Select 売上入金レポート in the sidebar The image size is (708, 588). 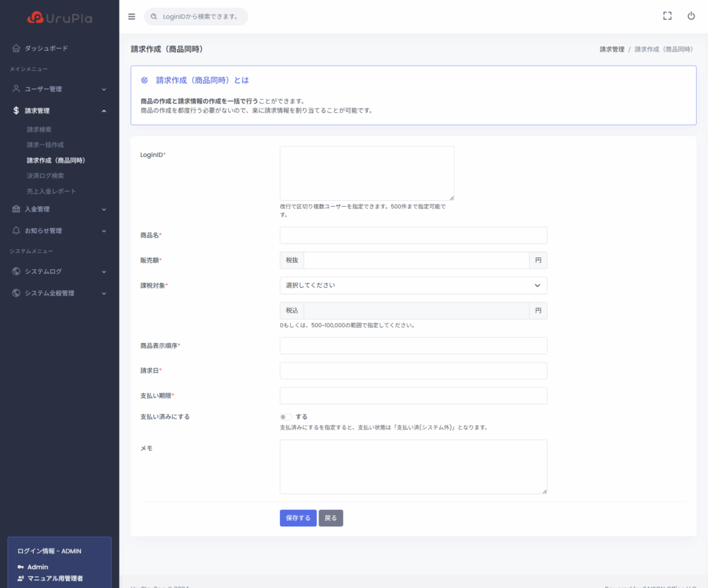tap(51, 191)
